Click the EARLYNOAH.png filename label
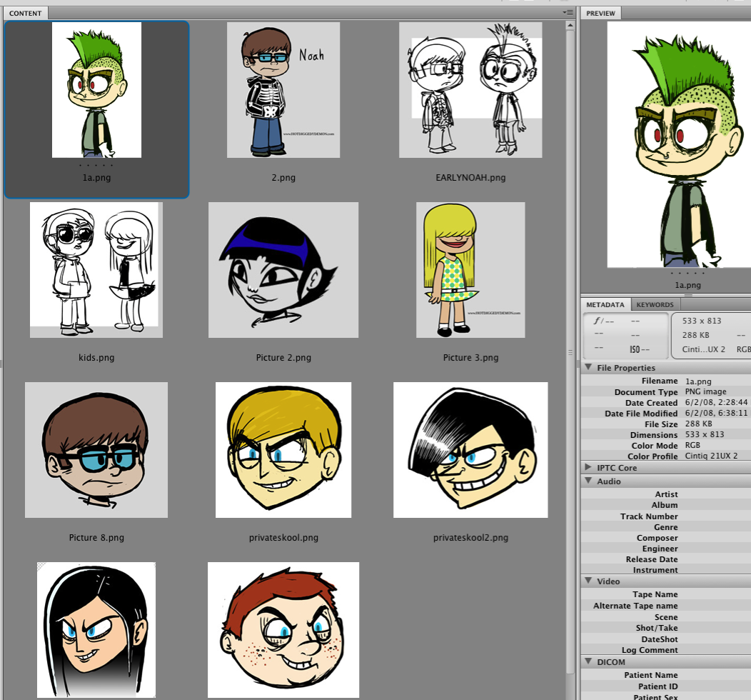 tap(471, 178)
